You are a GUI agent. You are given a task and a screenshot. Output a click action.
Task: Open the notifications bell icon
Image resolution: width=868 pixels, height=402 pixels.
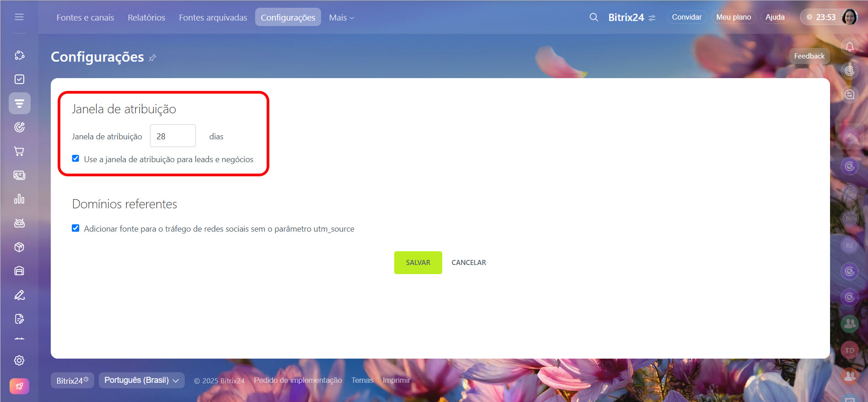(849, 47)
